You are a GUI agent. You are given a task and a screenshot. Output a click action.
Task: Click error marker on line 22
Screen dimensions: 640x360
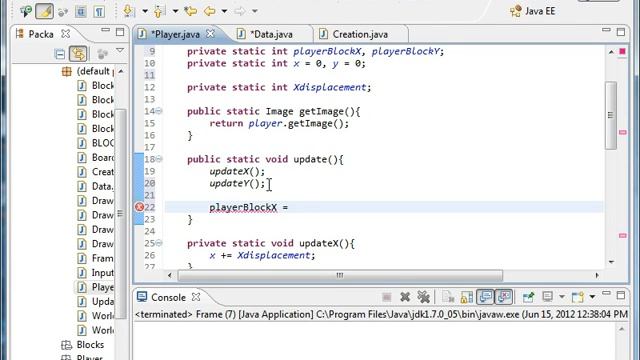[x=139, y=207]
